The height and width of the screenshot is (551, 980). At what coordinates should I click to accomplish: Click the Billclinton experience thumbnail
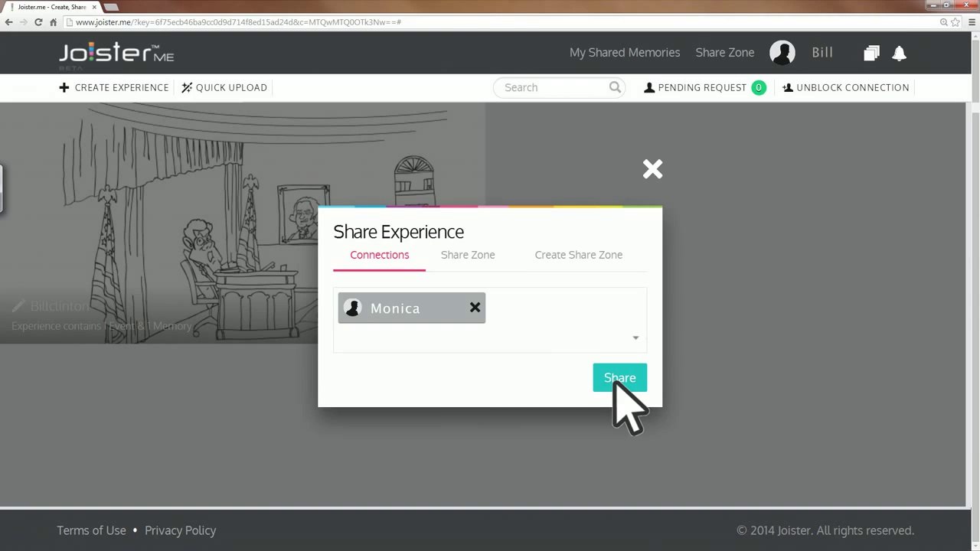point(243,223)
